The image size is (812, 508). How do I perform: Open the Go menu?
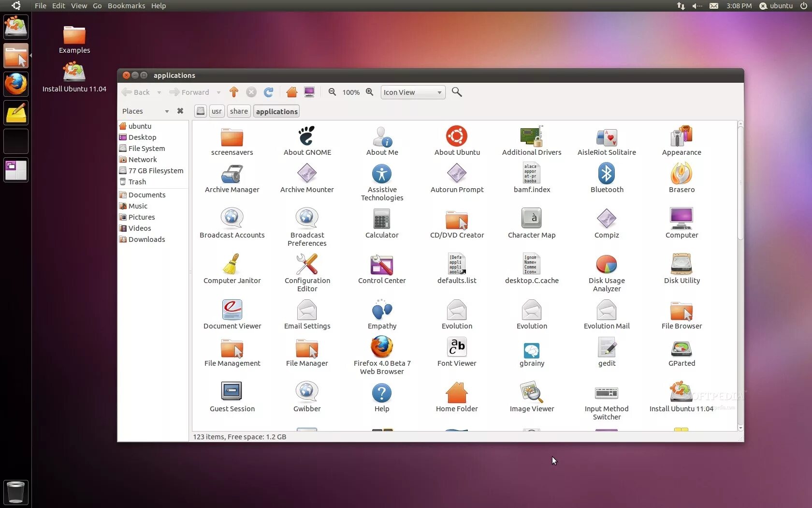pos(97,6)
